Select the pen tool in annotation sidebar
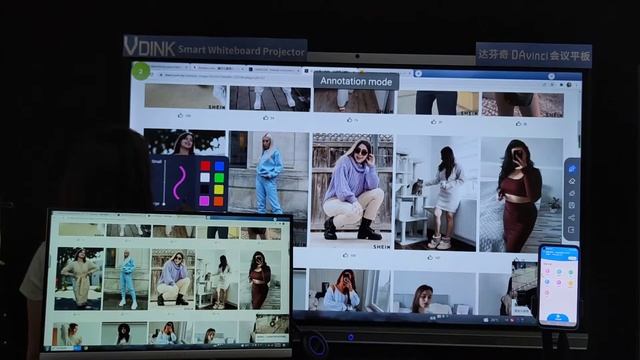 [572, 169]
